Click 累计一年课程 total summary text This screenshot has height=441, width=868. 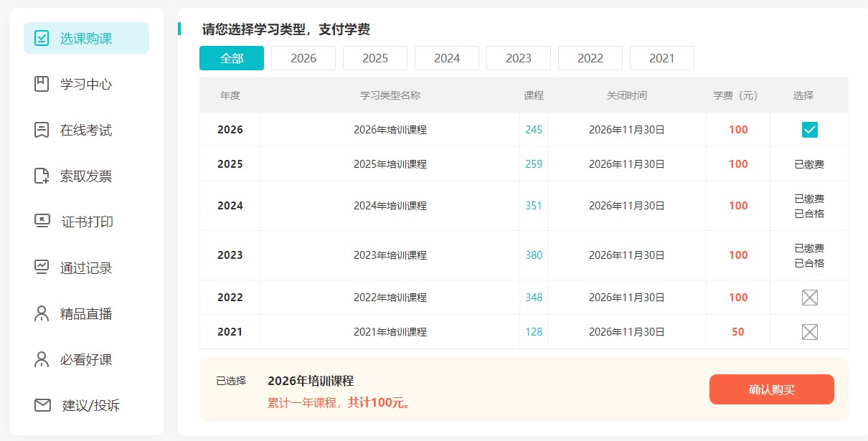(x=339, y=403)
